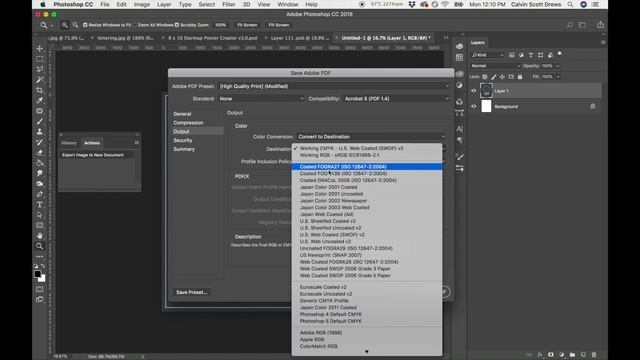Screen dimensions: 640x360
Task: Select the Clone Stamp tool
Action: 40,131
